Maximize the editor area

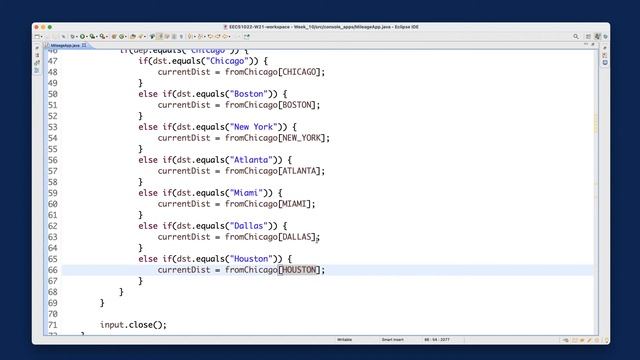[593, 44]
